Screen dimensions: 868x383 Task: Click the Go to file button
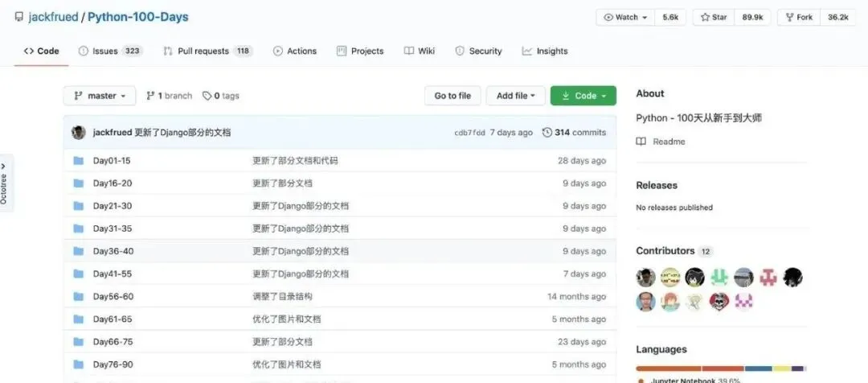(x=452, y=96)
